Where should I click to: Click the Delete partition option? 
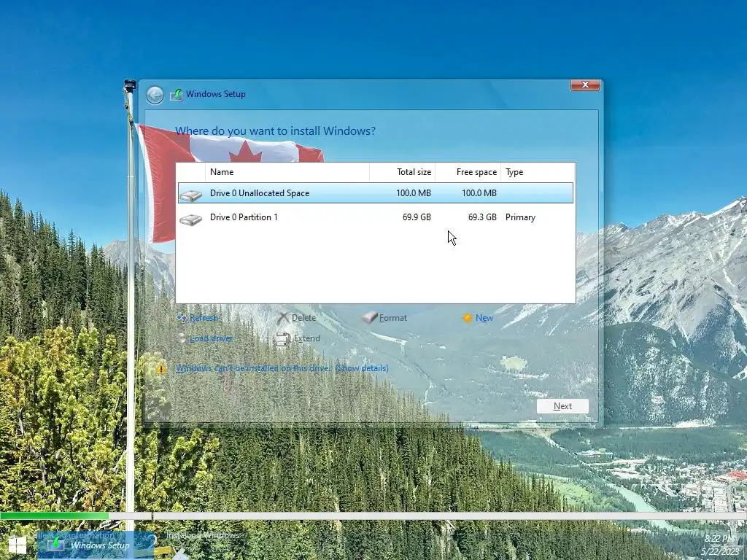pos(303,318)
